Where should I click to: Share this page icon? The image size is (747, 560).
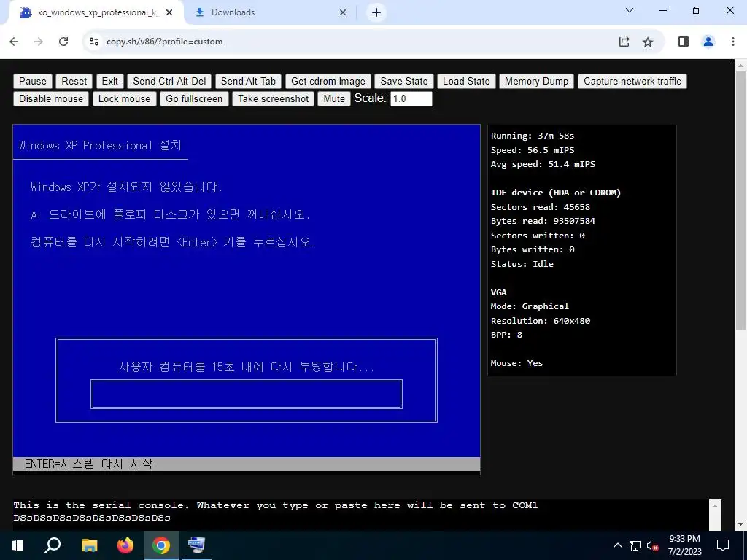(x=624, y=42)
